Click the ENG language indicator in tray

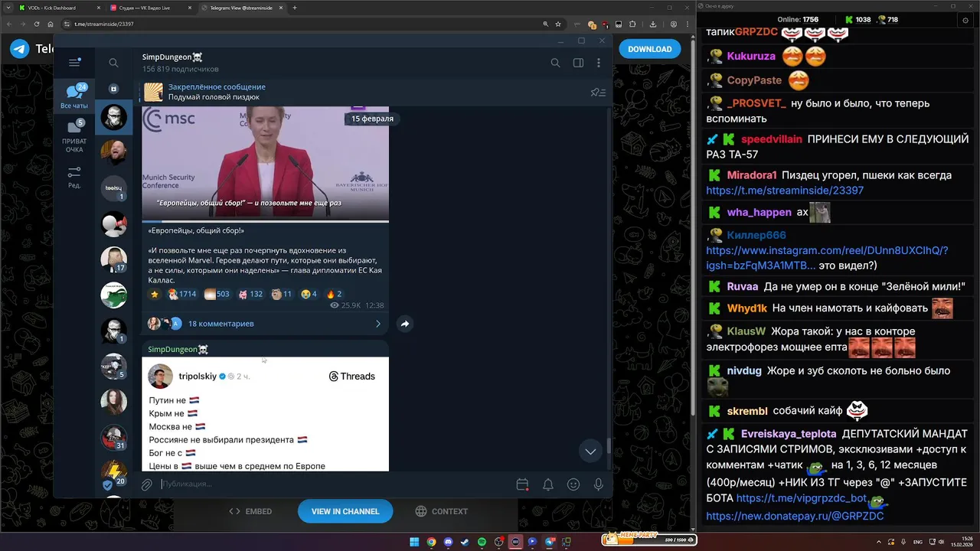coord(918,542)
